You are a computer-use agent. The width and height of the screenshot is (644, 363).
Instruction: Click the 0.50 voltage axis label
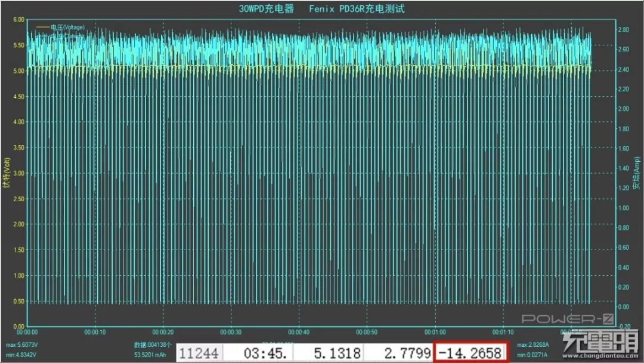[19, 301]
